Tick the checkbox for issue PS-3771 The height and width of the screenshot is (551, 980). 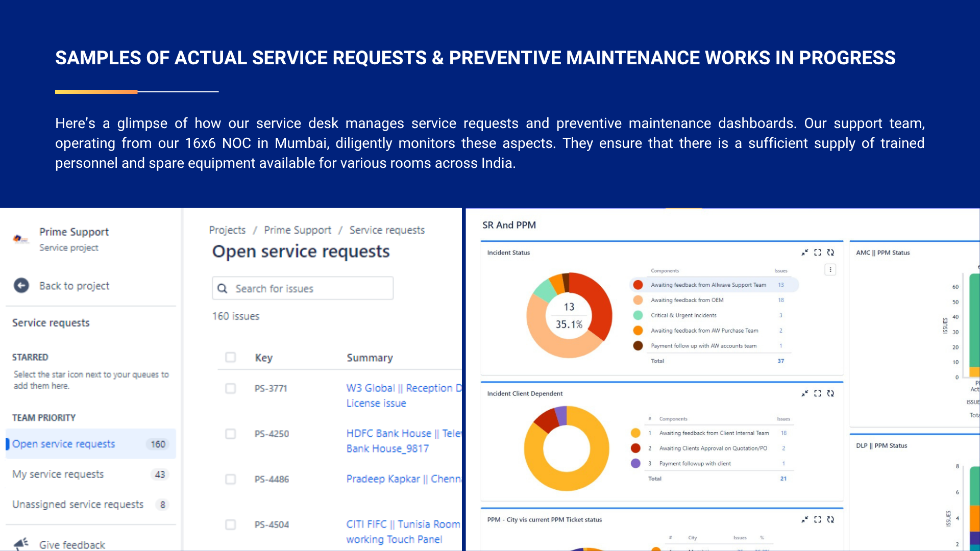click(231, 388)
